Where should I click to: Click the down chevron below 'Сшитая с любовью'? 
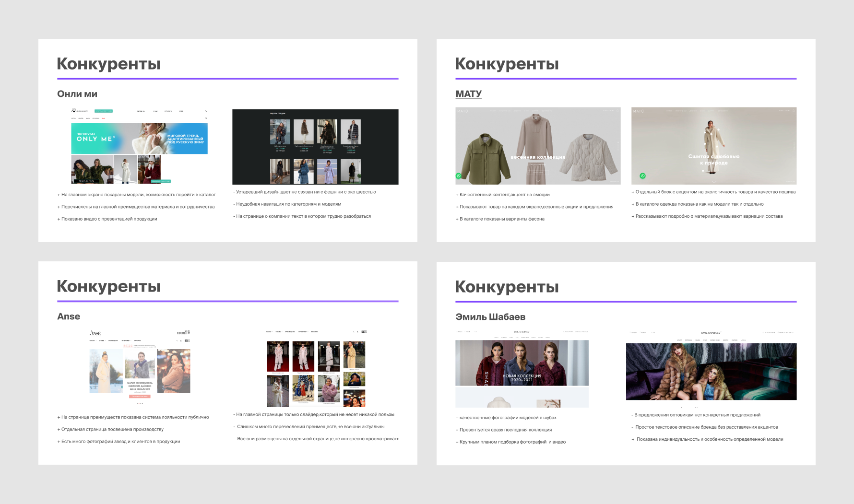coord(714,182)
